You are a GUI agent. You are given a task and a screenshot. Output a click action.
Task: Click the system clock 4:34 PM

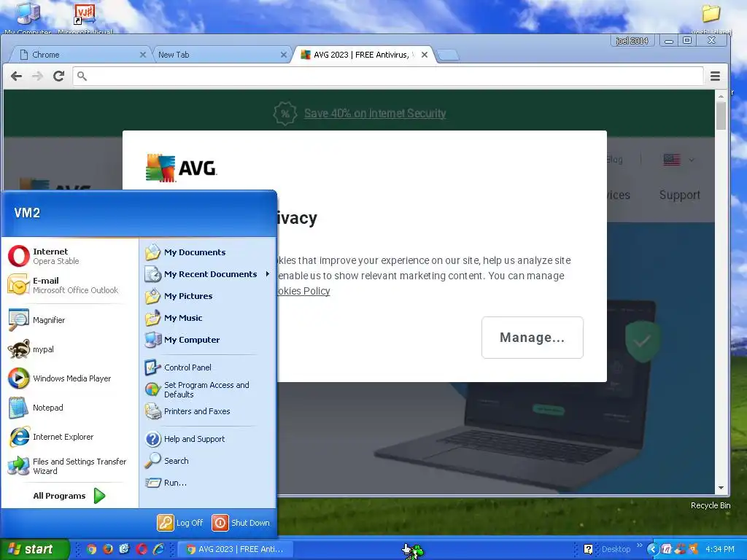pyautogui.click(x=720, y=550)
